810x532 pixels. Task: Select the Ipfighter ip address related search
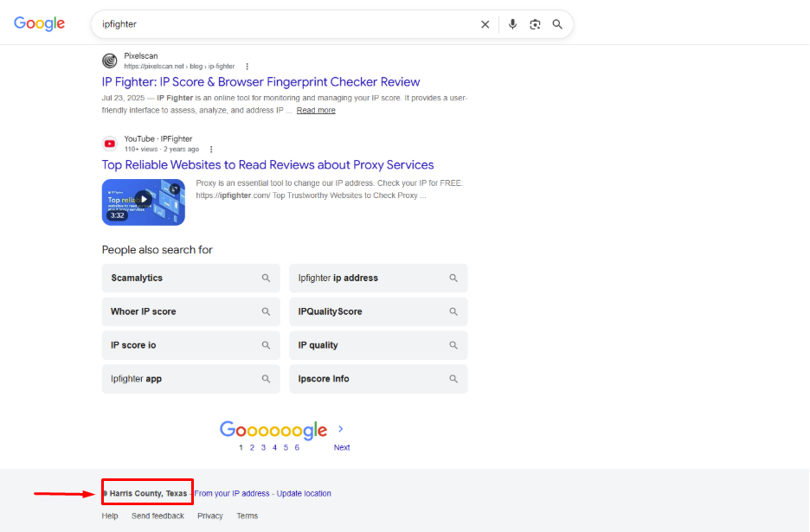[378, 278]
